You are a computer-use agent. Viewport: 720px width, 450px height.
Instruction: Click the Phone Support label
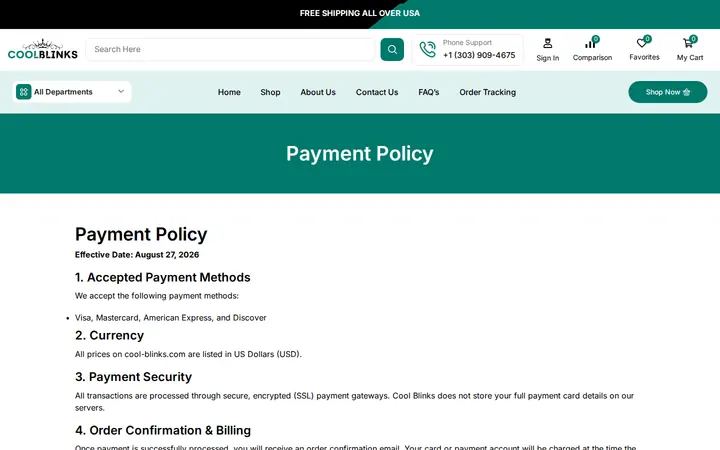click(467, 43)
